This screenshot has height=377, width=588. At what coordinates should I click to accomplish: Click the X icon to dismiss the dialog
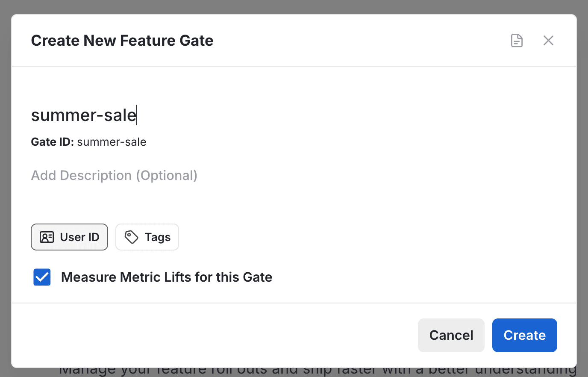click(548, 40)
